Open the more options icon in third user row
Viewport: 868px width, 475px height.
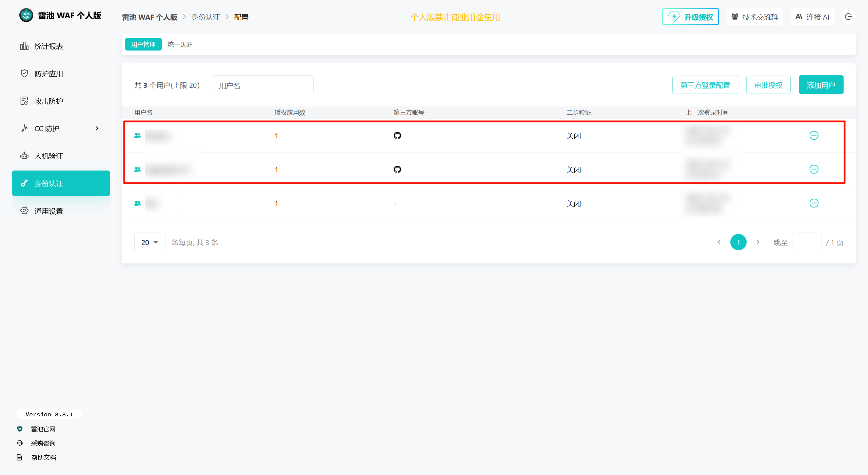814,203
